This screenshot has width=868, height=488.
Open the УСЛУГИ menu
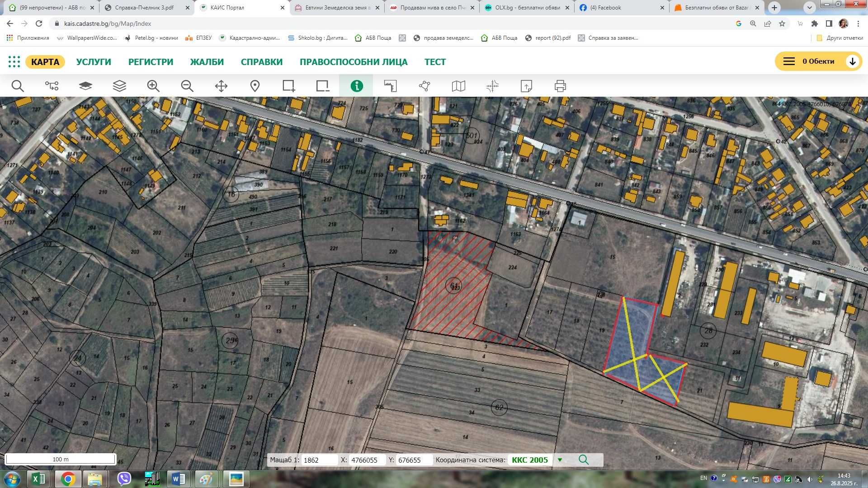click(x=94, y=62)
